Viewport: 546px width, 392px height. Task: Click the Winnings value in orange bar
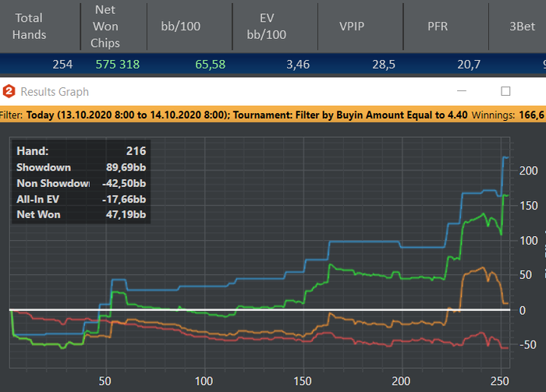coord(531,115)
